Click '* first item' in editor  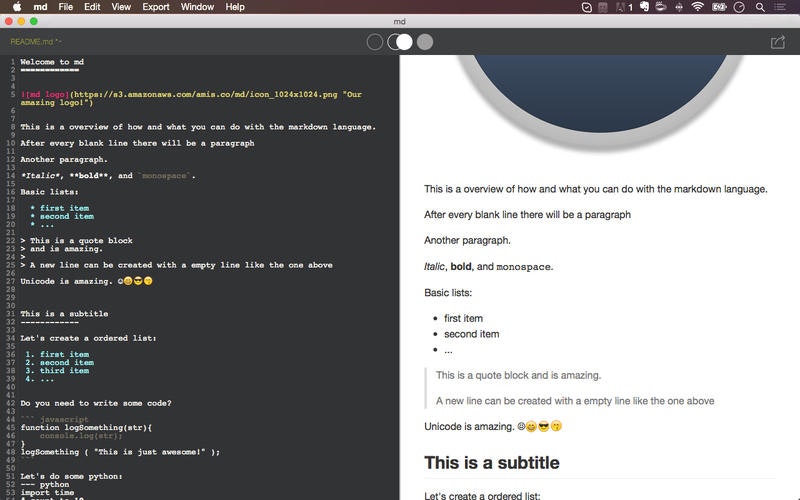point(60,208)
